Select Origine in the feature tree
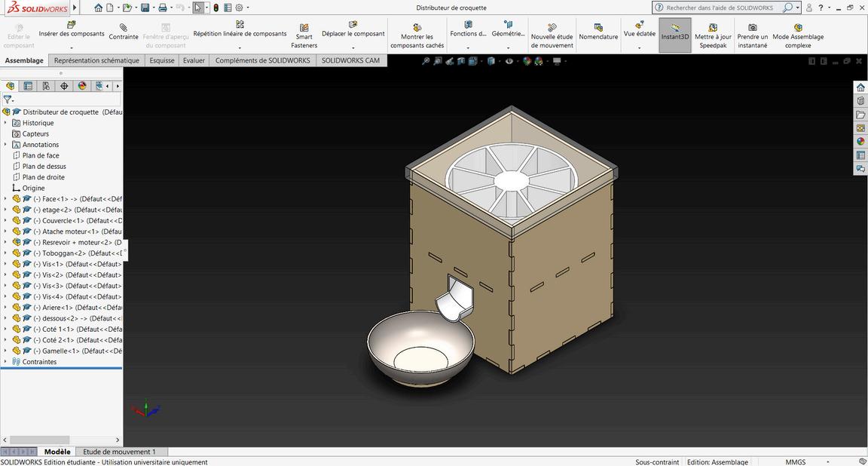This screenshot has height=466, width=868. (x=33, y=189)
